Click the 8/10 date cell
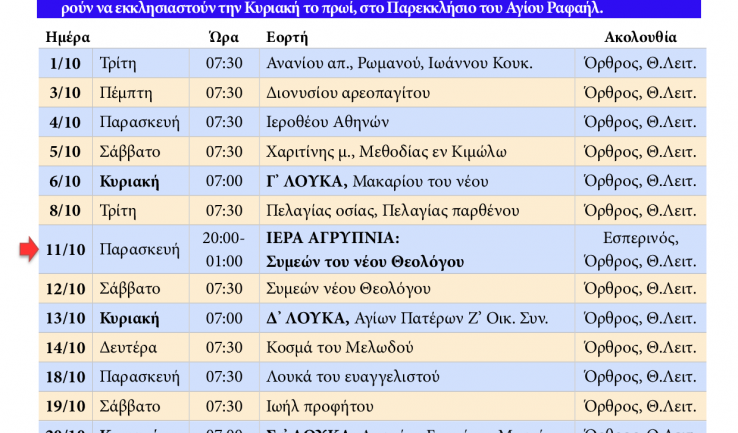This screenshot has height=433, width=738. [x=65, y=211]
